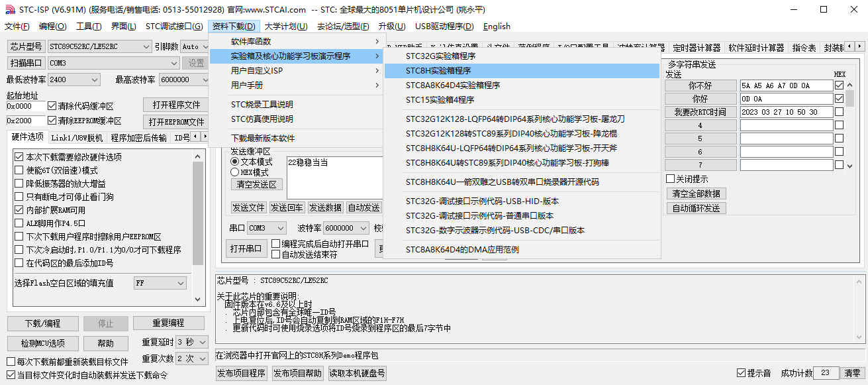This screenshot has width=868, height=385.
Task: Toggle 降低振荡器的放大增益 checkbox
Action: (19, 184)
